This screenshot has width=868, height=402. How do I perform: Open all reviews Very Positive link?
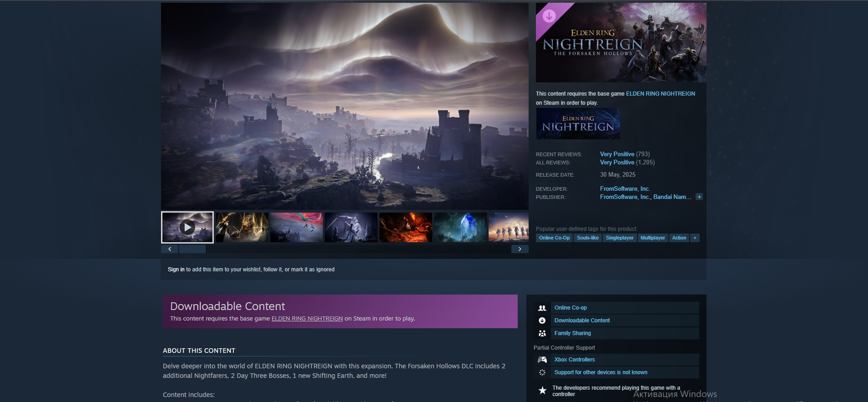point(617,163)
